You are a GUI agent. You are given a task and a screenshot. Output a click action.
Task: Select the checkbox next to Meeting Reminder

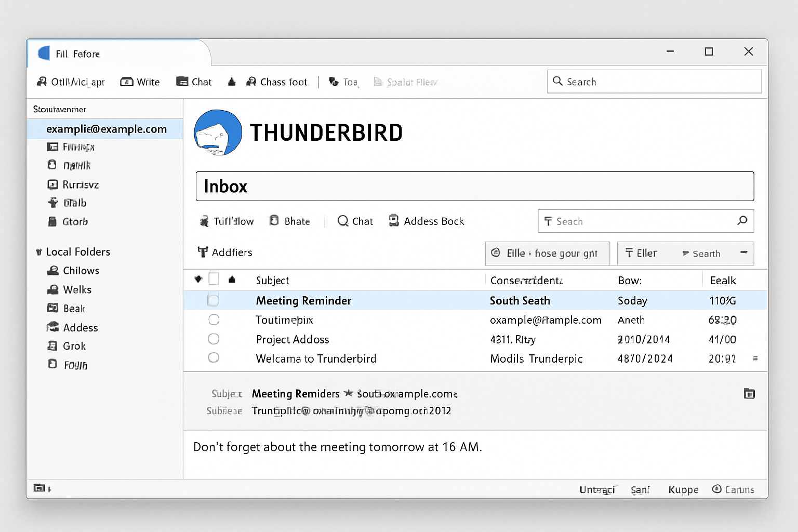(214, 300)
